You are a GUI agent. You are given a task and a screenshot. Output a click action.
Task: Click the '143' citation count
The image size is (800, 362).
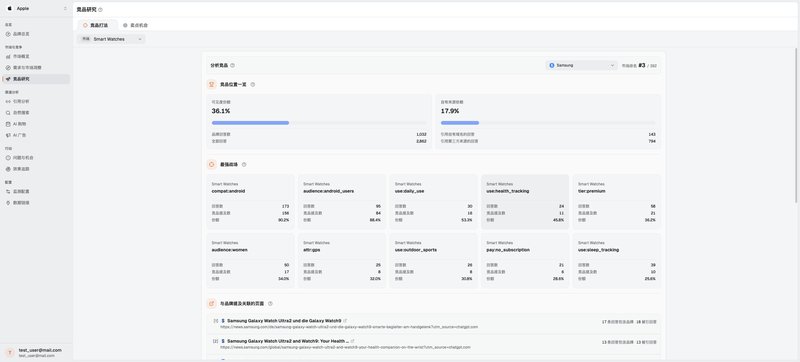pyautogui.click(x=652, y=135)
